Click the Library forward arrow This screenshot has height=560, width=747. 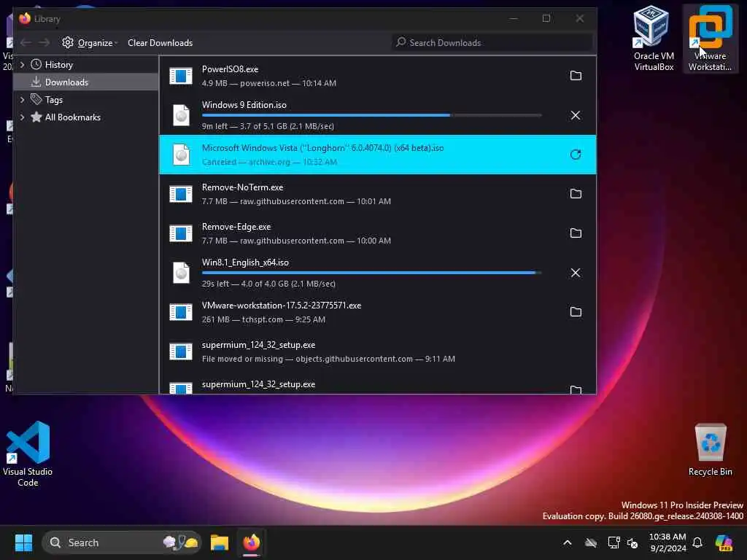coord(44,43)
